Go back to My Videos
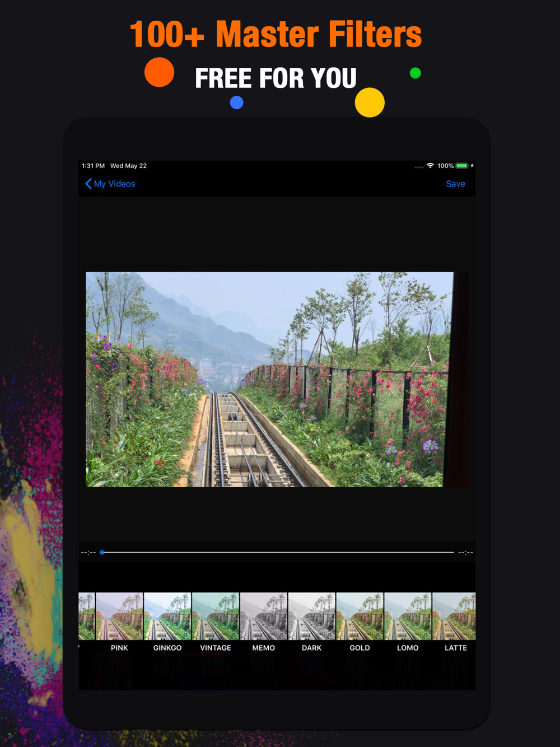The image size is (560, 747). tap(110, 184)
